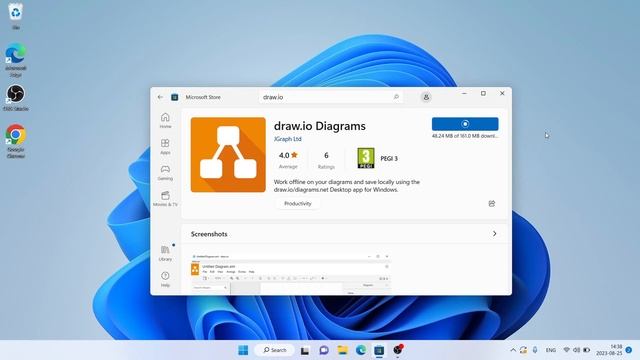Open OBS Studio desktop shortcut
640x360 pixels.
coord(16,98)
